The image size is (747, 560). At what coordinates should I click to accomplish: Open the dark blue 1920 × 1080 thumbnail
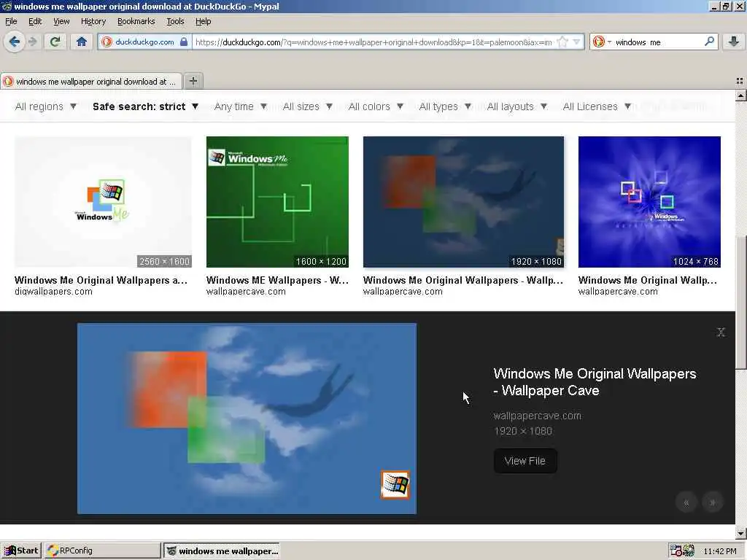463,202
